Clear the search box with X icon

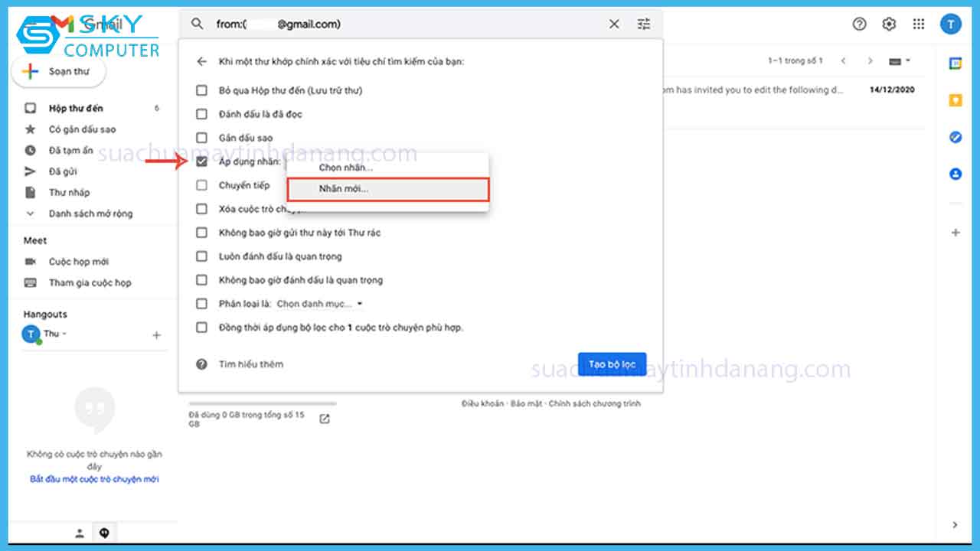(614, 24)
